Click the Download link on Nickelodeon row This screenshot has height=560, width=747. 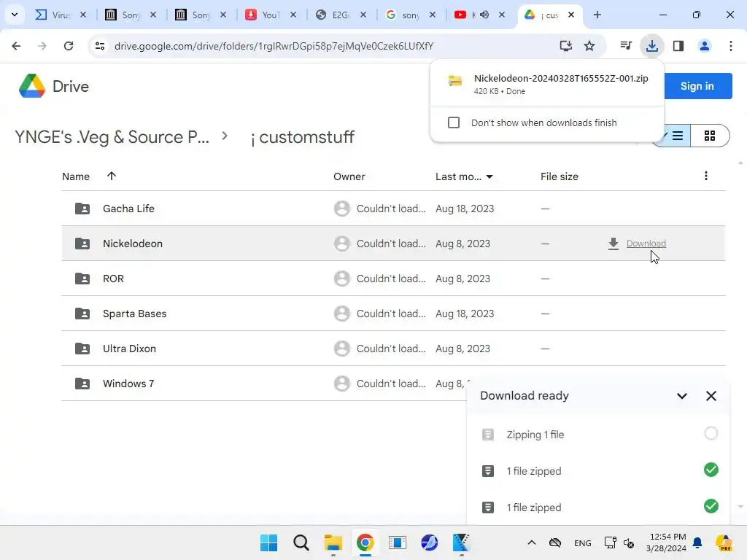(646, 244)
